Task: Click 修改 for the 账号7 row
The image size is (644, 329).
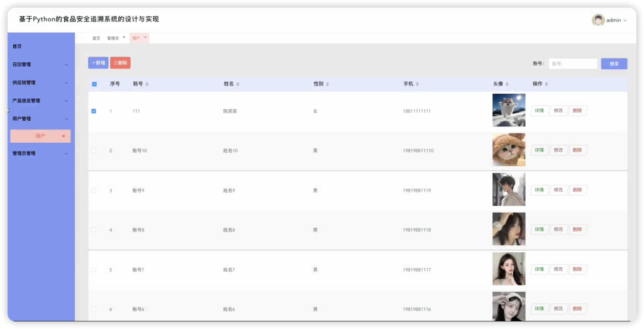Action: 558,269
